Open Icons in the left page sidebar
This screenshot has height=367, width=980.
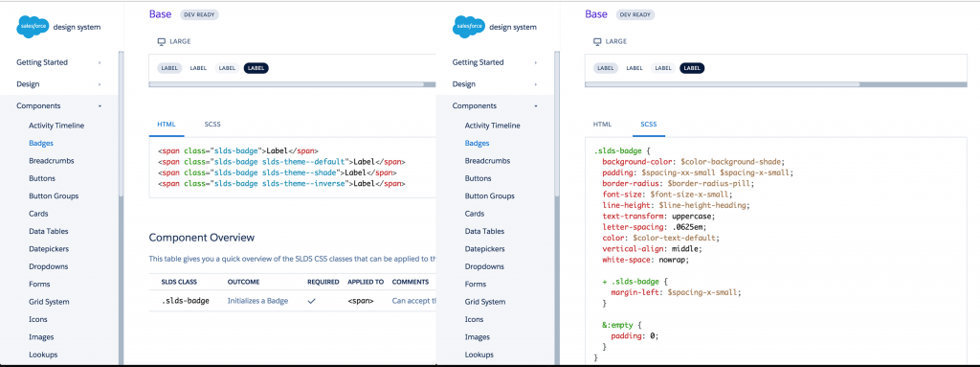[x=38, y=319]
